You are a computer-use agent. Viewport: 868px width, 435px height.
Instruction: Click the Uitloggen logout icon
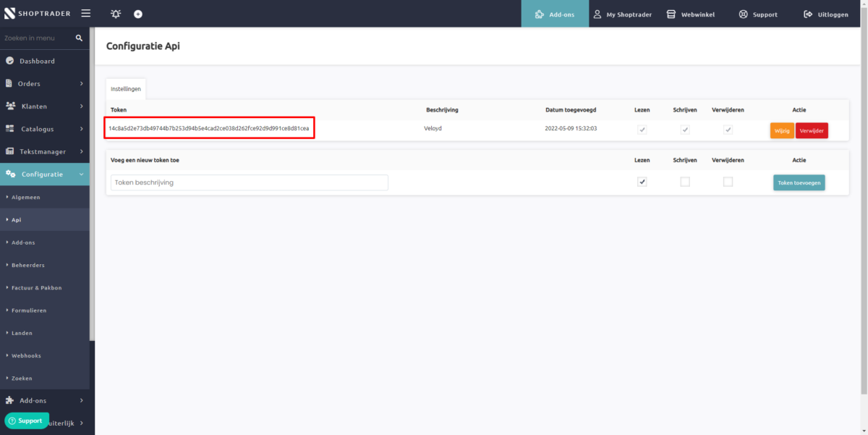click(808, 14)
